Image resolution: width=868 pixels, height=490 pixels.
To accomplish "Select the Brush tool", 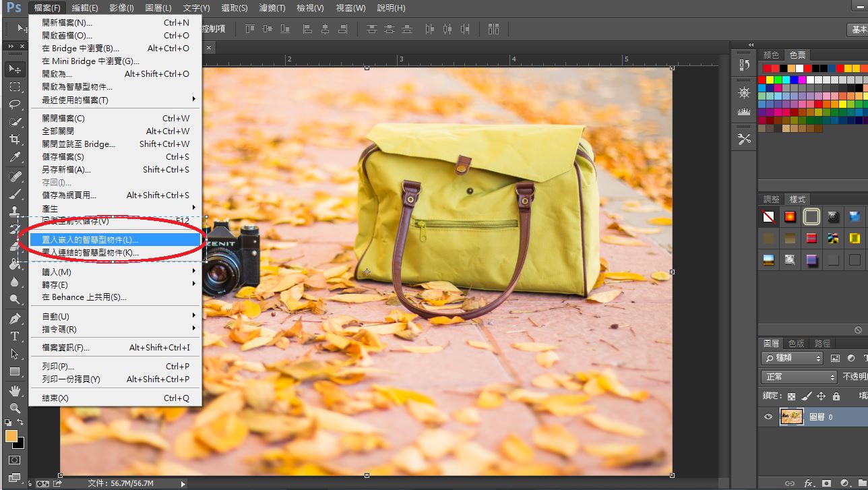I will pos(15,194).
